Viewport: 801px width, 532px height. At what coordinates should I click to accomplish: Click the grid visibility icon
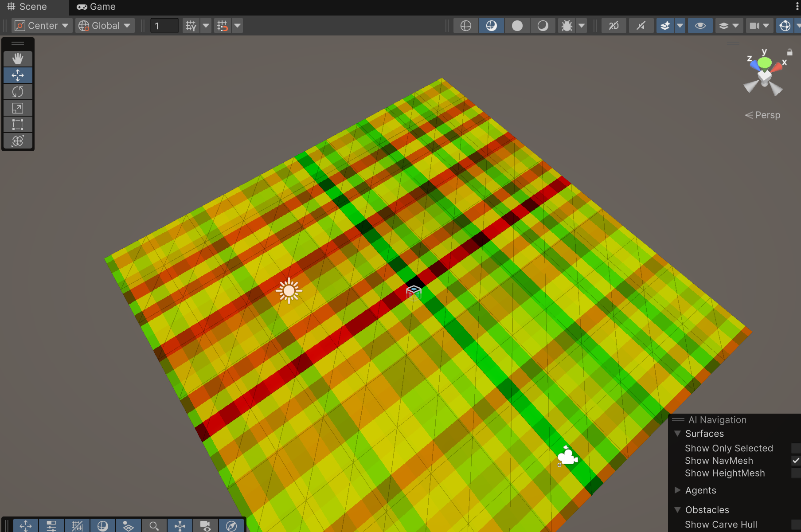click(191, 26)
